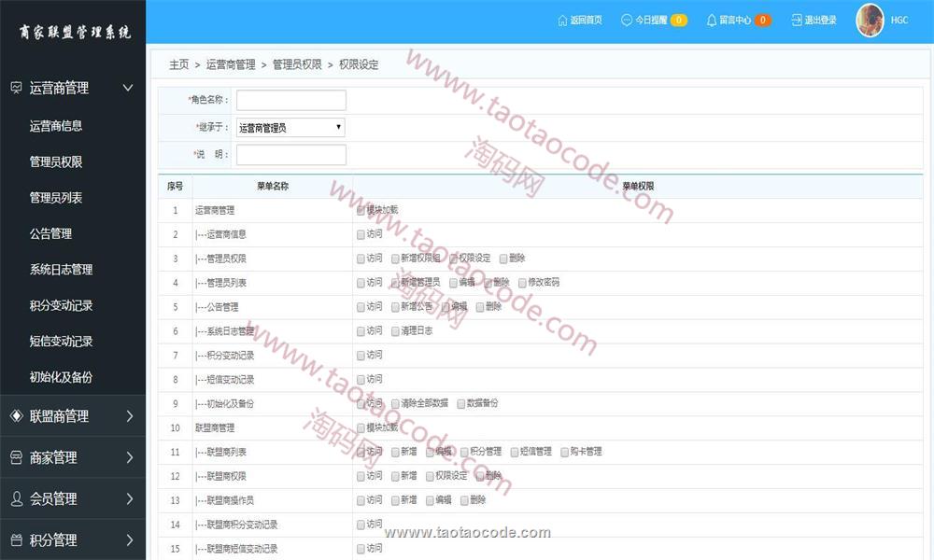Click the 退出登录 logout icon
The image size is (934, 560).
point(796,20)
